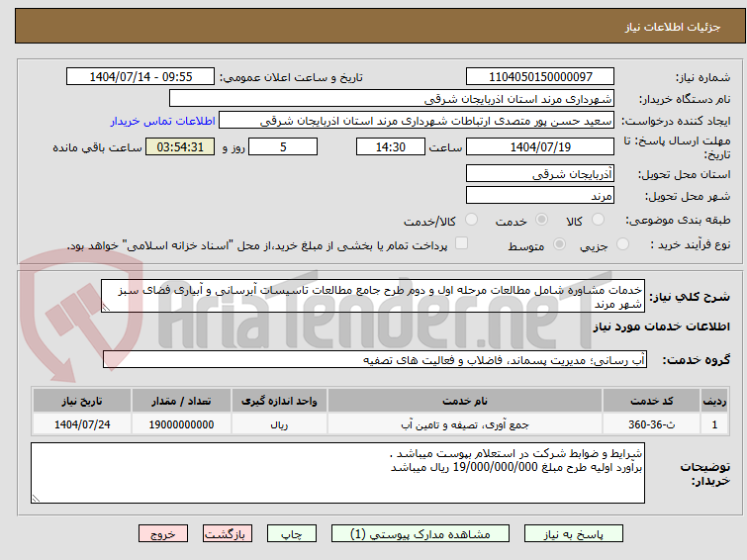Screen dimensions: 747x560
Task: Select the خدمت radio button
Action: (541, 220)
